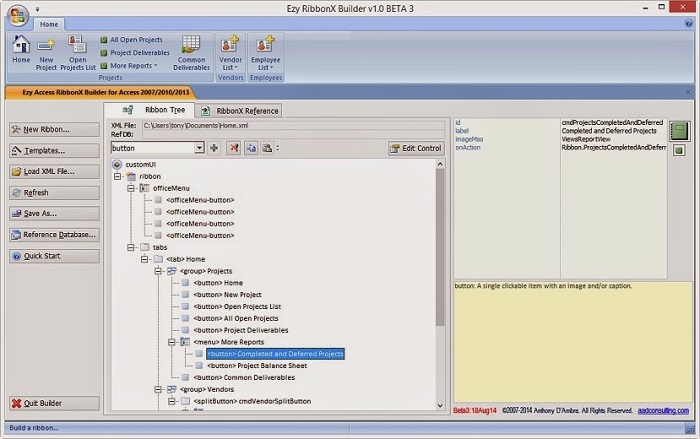The width and height of the screenshot is (700, 439).
Task: Click the round Office button logo
Action: click(17, 16)
